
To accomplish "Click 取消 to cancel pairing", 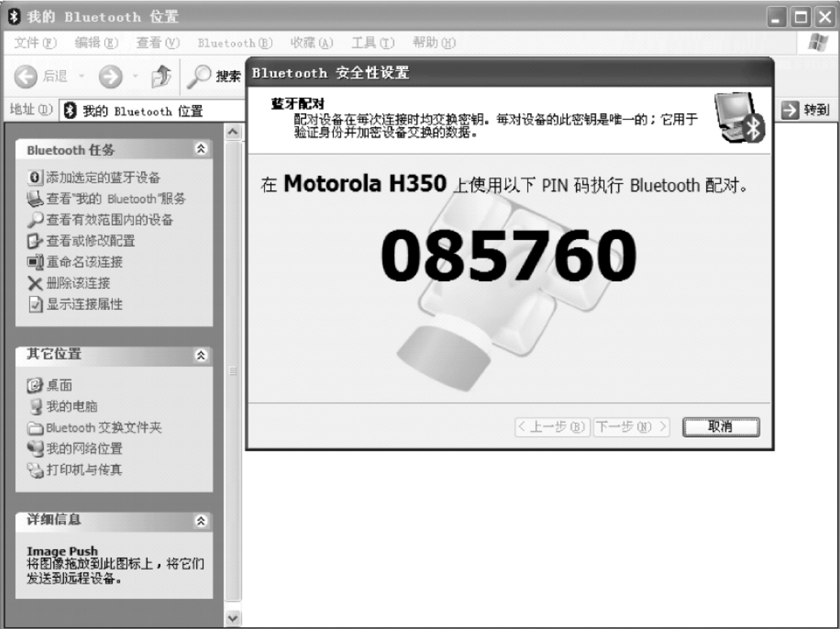I will pos(721,427).
